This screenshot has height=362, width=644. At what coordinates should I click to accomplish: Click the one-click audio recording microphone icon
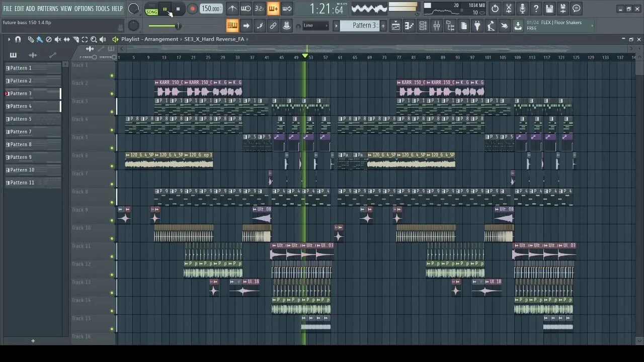click(522, 9)
